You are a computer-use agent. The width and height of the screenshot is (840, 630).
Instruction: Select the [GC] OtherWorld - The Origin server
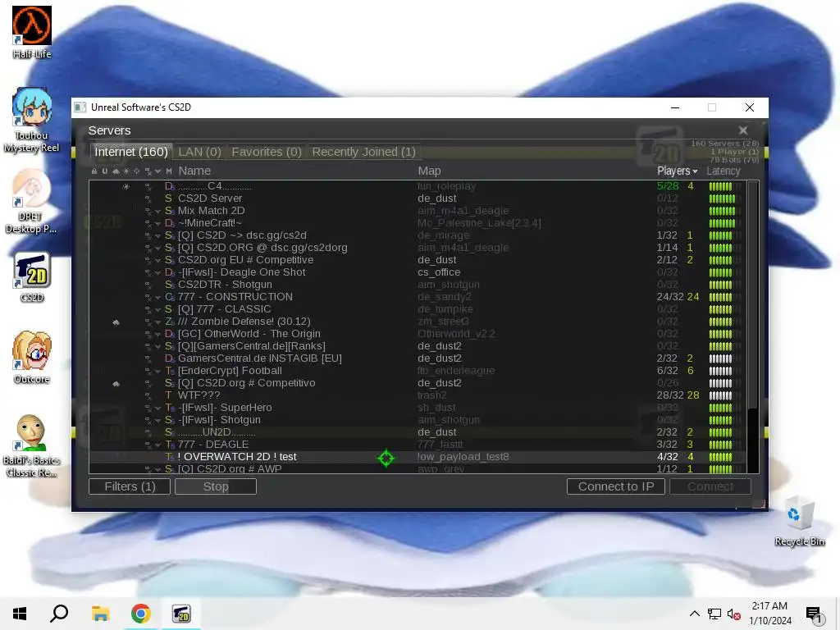pos(417,334)
